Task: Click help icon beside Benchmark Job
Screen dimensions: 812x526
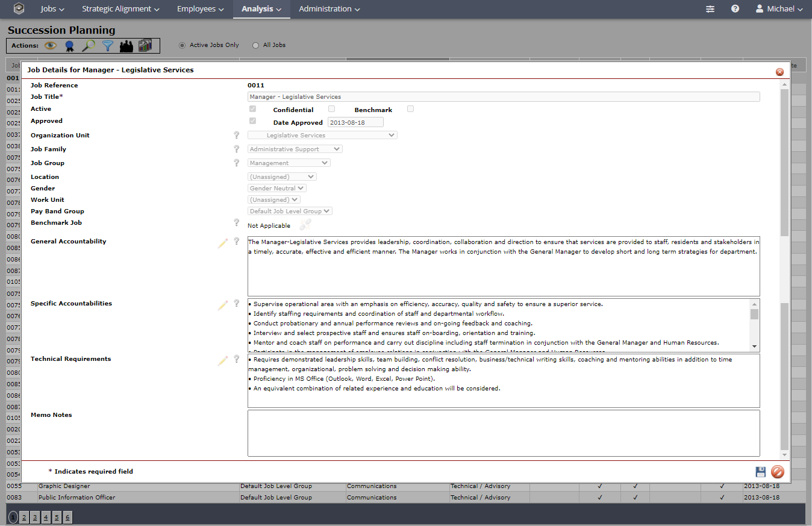Action: (237, 223)
